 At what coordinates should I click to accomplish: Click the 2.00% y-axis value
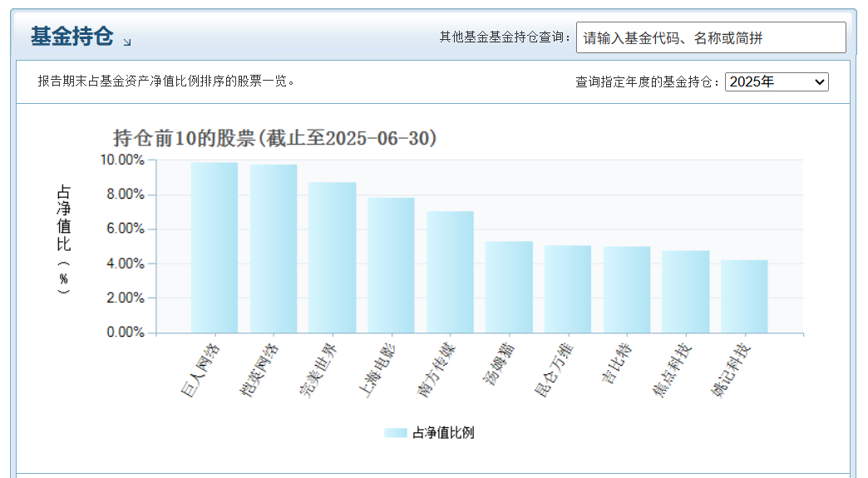pyautogui.click(x=125, y=298)
